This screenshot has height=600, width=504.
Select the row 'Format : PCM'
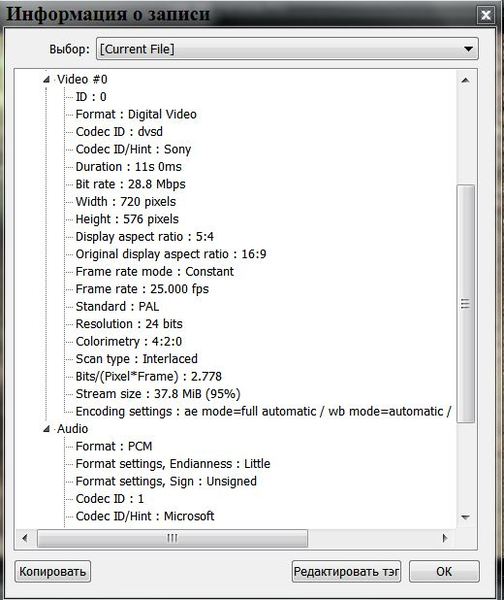114,447
